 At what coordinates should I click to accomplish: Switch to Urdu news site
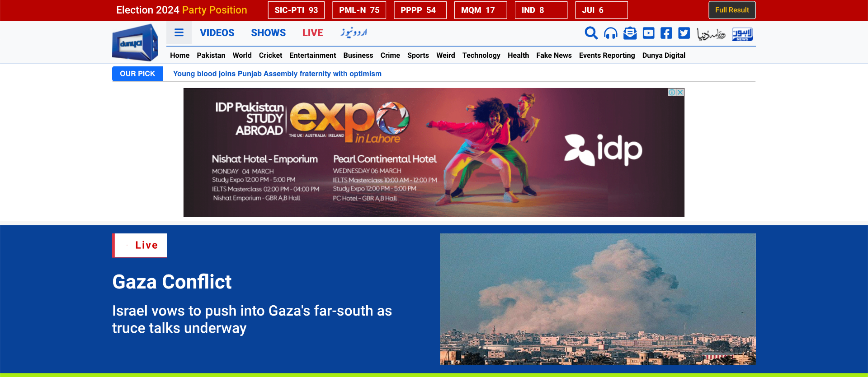pos(354,33)
